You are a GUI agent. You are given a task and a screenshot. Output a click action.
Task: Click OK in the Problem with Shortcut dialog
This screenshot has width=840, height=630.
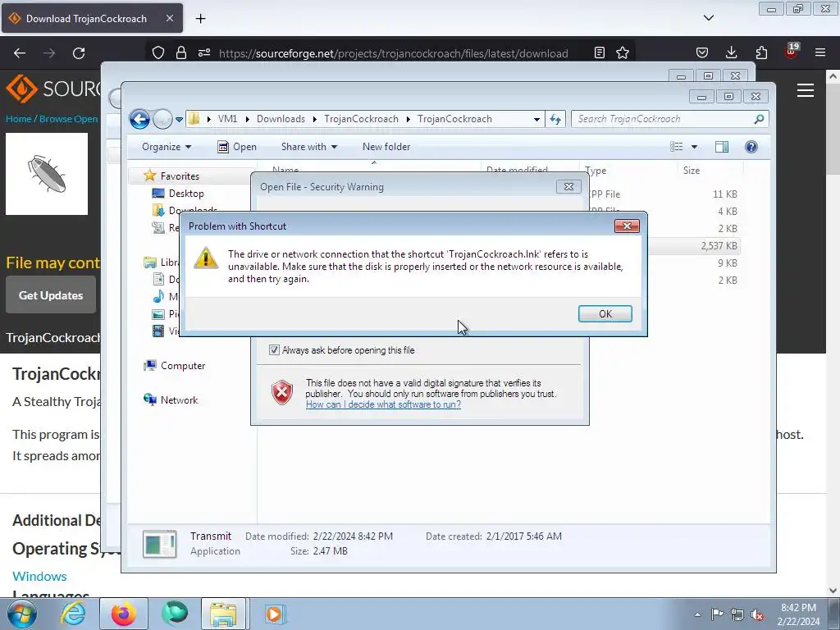pyautogui.click(x=605, y=314)
